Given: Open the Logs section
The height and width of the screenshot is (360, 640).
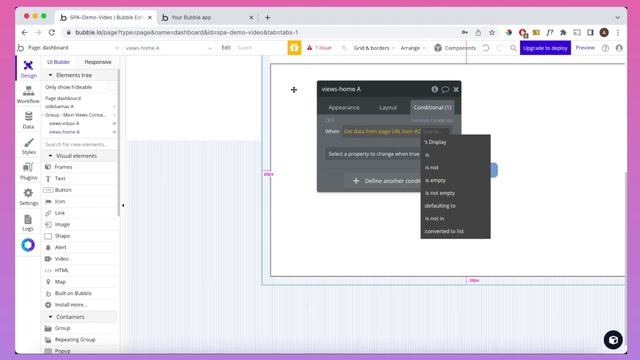Looking at the screenshot, I should point(28,222).
